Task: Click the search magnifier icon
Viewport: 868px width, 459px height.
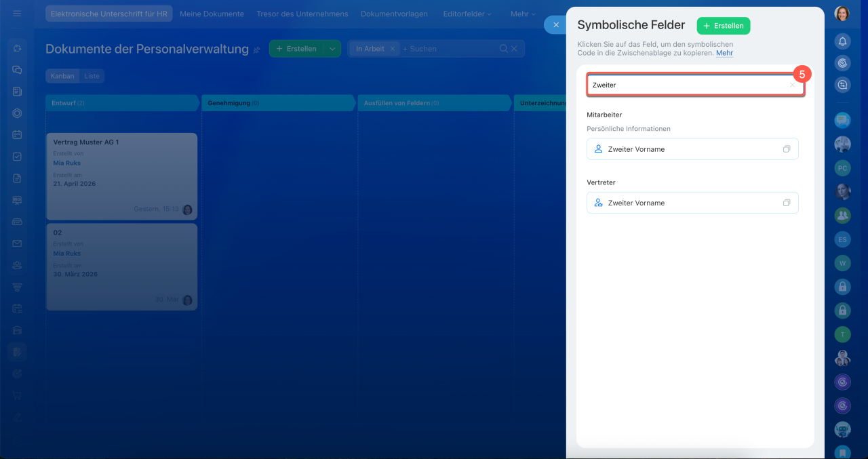Action: click(x=503, y=49)
